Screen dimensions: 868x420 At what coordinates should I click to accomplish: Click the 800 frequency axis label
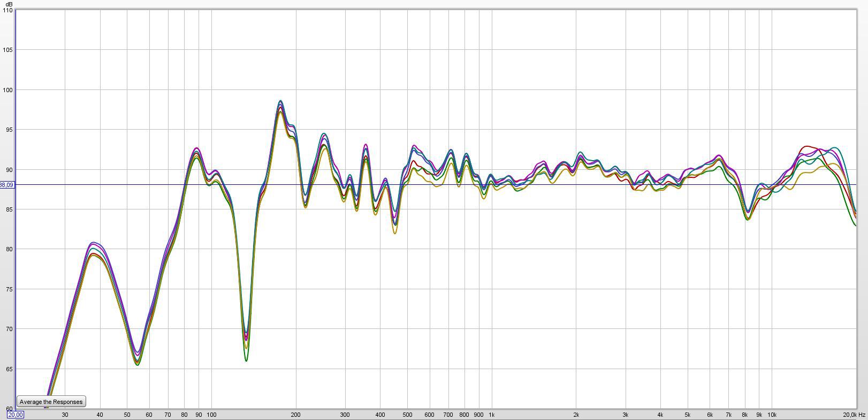464,415
